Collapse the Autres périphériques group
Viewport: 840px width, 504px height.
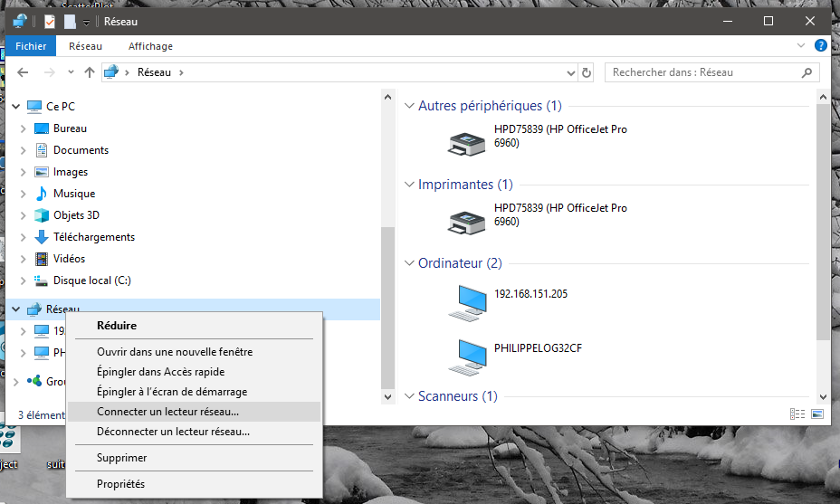pos(409,106)
